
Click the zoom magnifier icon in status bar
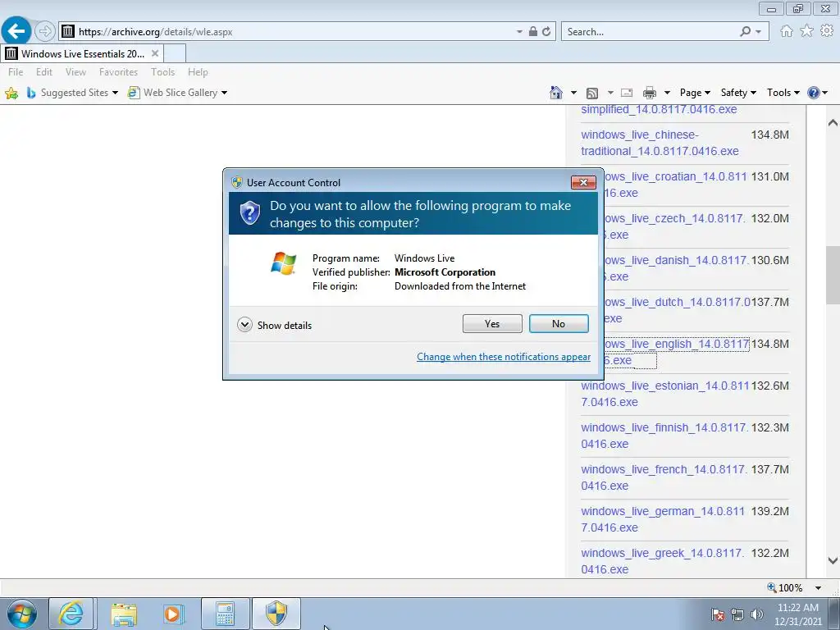tap(771, 587)
